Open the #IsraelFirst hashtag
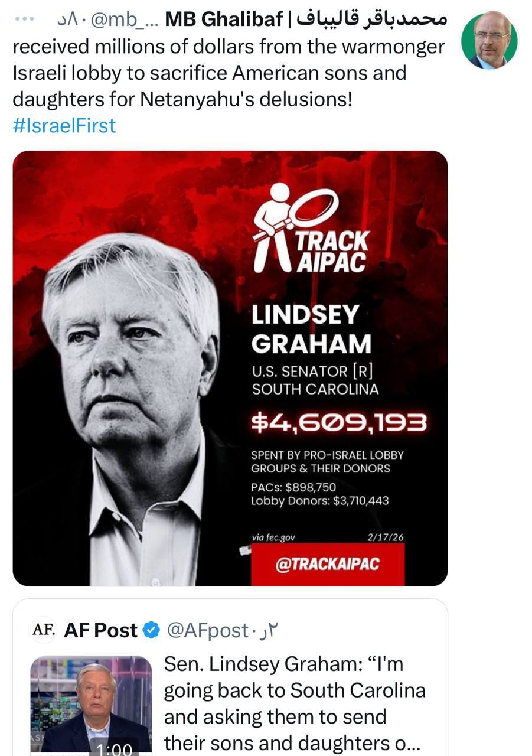This screenshot has height=756, width=532. pos(64,125)
